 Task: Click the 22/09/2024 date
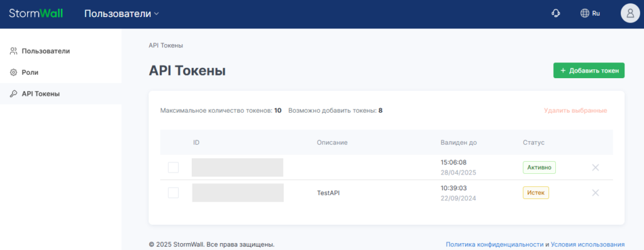[458, 198]
